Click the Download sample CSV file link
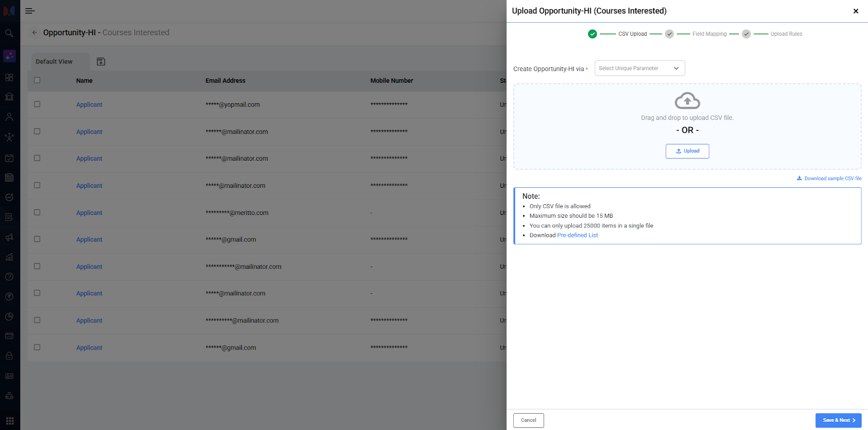This screenshot has height=430, width=868. [x=832, y=179]
